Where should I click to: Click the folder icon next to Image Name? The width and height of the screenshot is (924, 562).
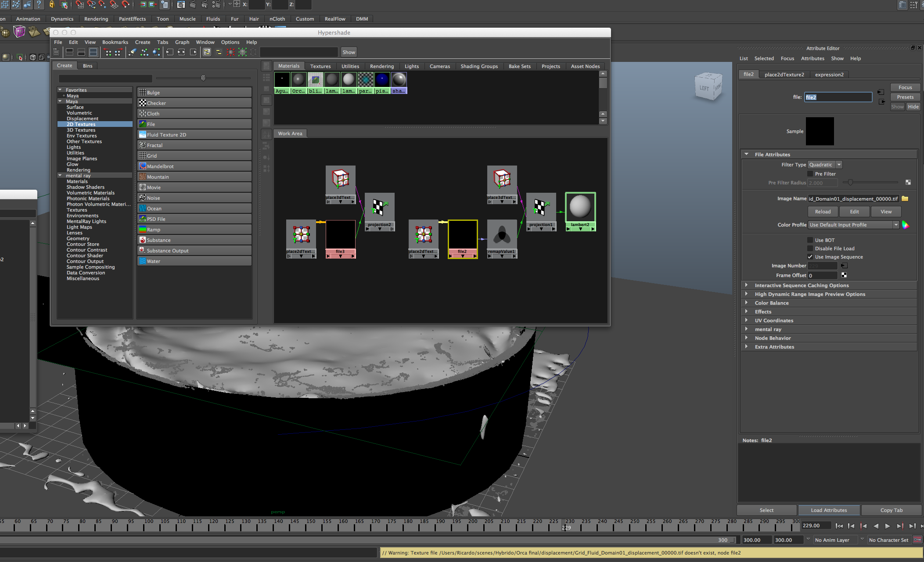(905, 199)
